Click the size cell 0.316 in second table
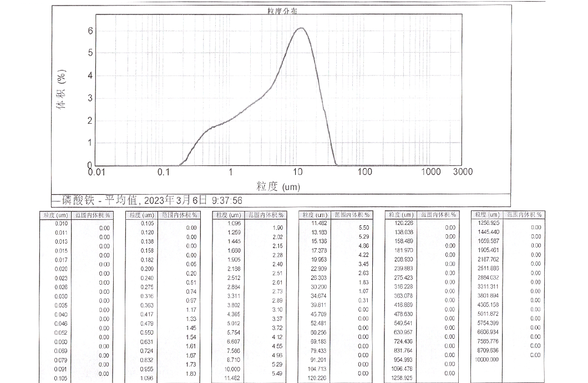Viewport: 588px width, 383px height. [146, 296]
